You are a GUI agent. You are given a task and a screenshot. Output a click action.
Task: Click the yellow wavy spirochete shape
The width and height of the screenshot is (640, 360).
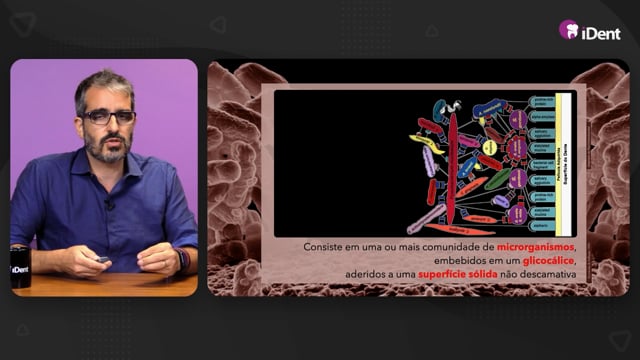click(x=427, y=144)
